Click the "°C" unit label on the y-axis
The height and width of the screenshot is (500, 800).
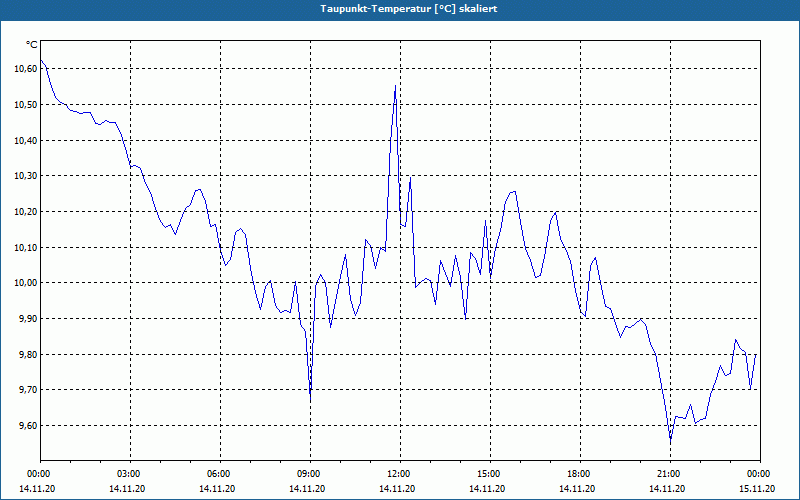[32, 45]
